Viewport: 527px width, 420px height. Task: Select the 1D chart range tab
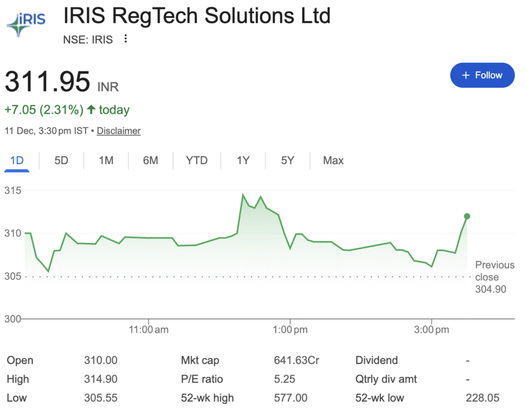pos(17,161)
